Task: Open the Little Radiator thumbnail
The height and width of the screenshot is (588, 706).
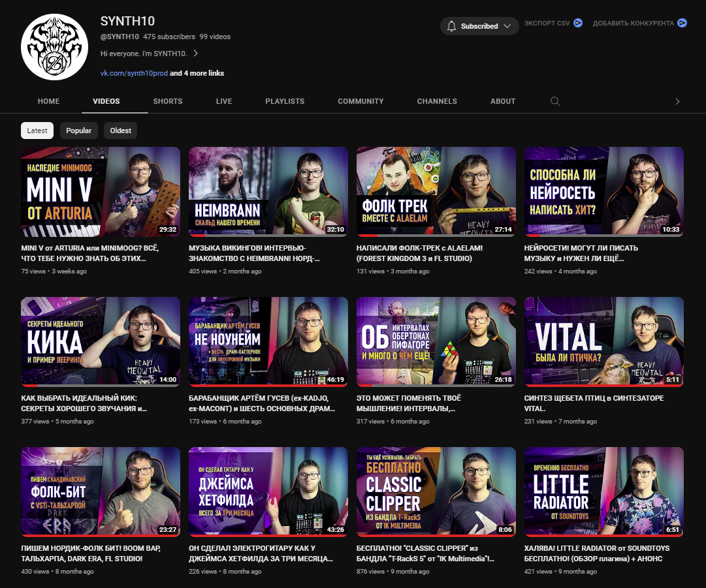Action: 604,491
